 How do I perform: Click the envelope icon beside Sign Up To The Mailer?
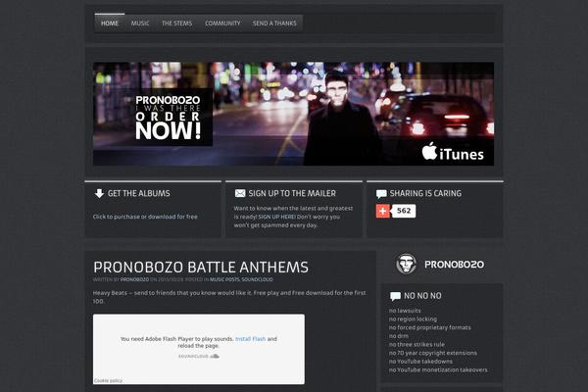240,193
